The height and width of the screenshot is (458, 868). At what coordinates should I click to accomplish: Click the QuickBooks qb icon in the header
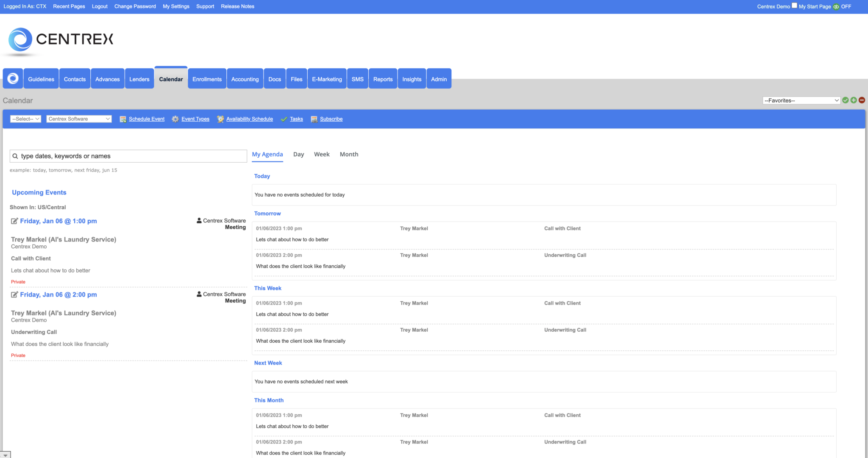[x=836, y=6]
